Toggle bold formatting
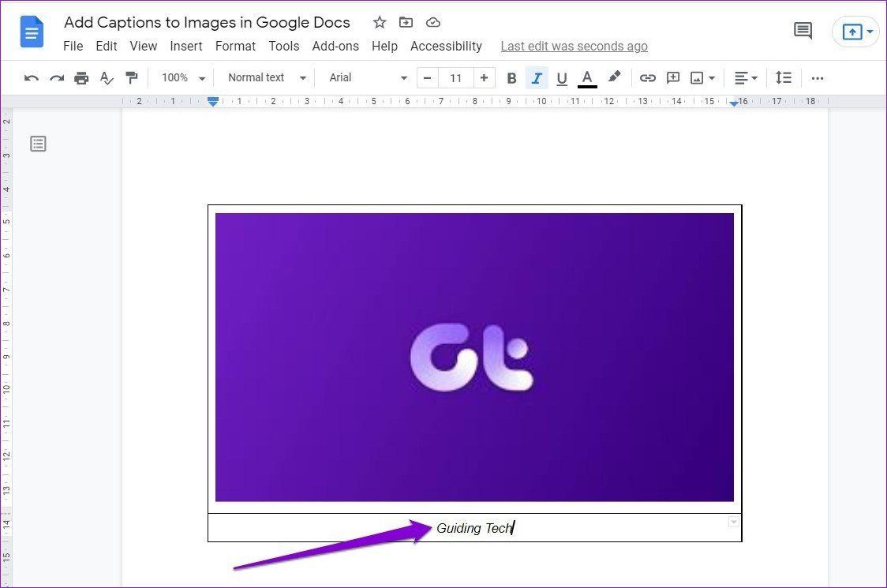 point(511,77)
